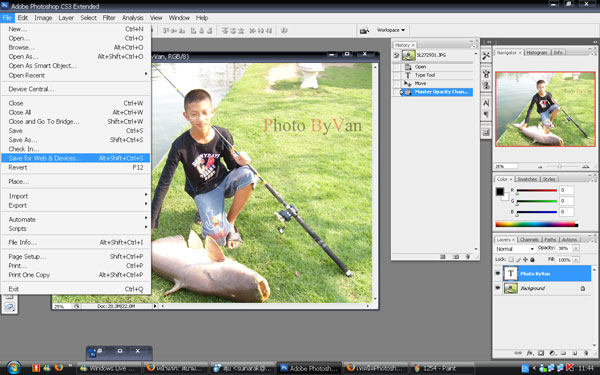Open the Filter menu

click(109, 18)
